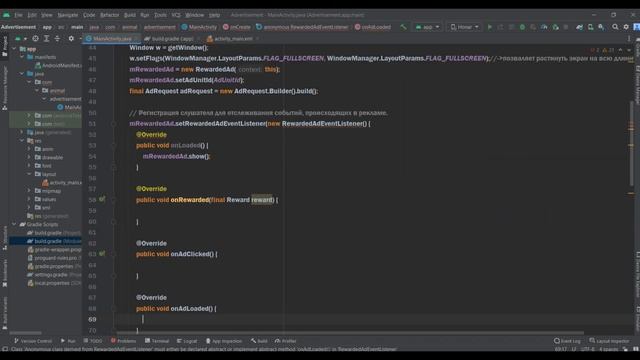Image resolution: width=640 pixels, height=360 pixels.
Task: Open the Layout Inspector tool window
Action: click(609, 341)
